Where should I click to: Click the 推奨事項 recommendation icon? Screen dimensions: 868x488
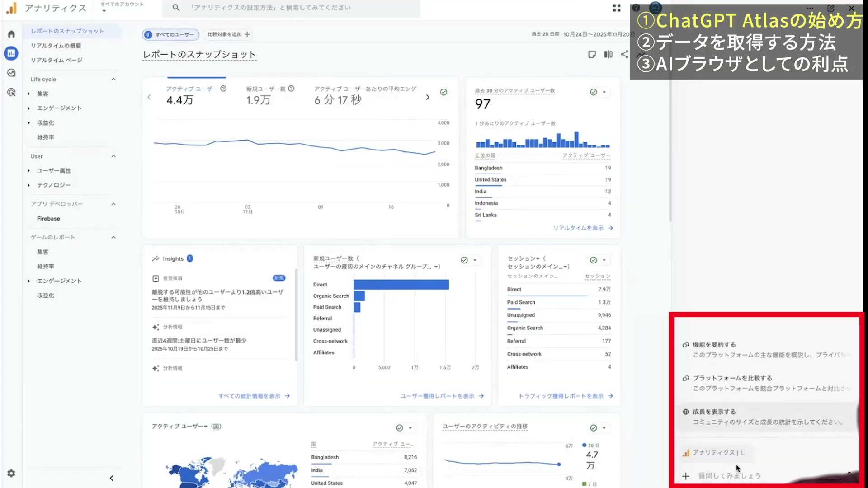click(x=156, y=278)
